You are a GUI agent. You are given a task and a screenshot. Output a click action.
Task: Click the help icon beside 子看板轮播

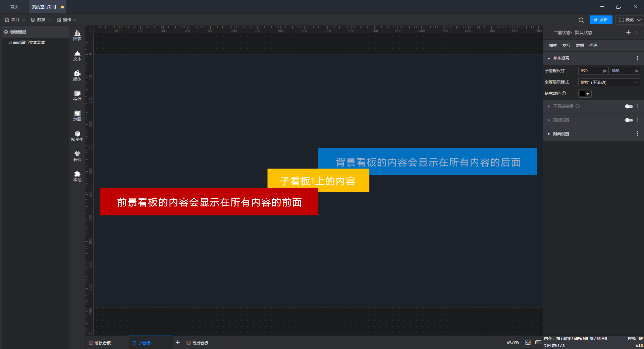tap(578, 106)
